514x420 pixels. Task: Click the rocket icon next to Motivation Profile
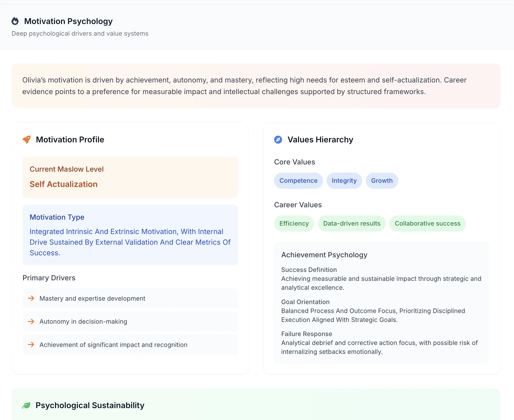point(27,140)
